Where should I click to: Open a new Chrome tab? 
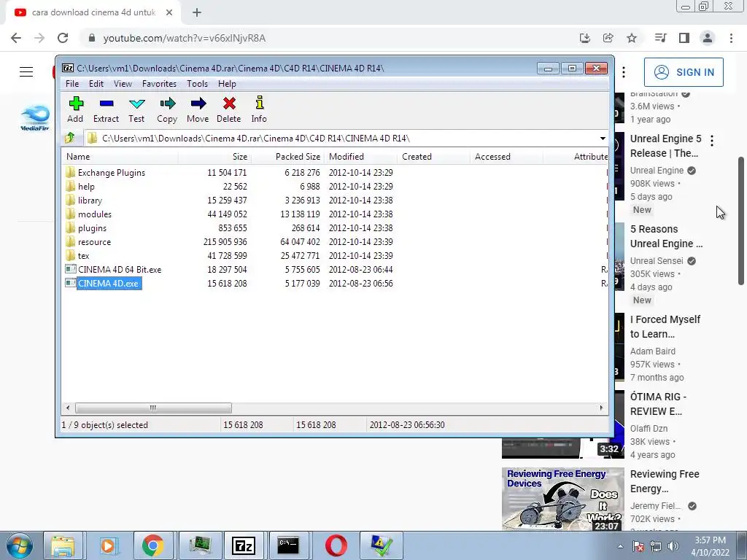[x=197, y=12]
